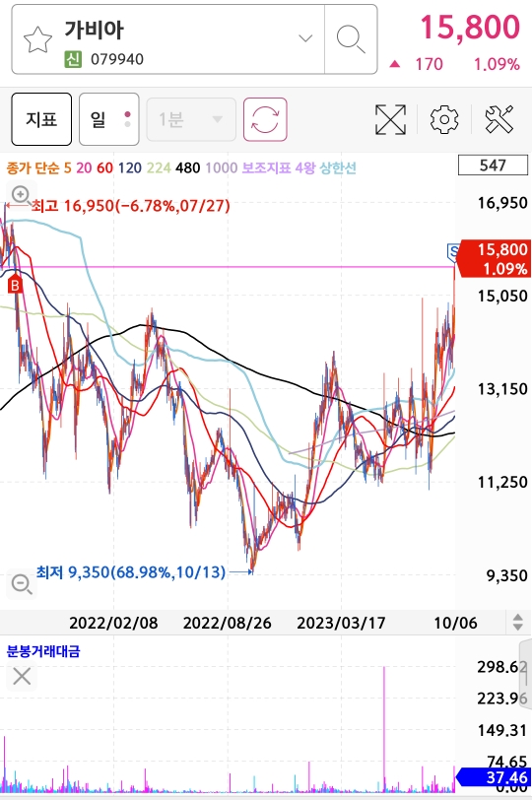
Task: Click the red B buy marker
Action: (15, 284)
